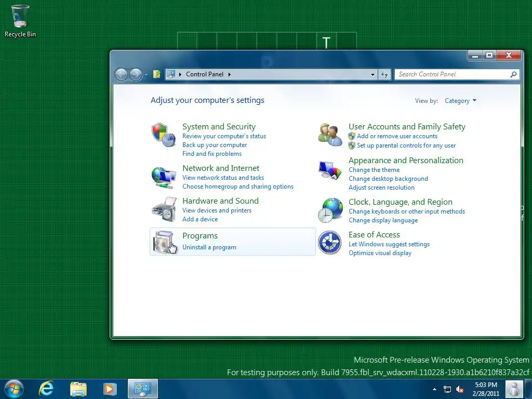Click the taskbar clock showing 5:03 PM
Image resolution: width=532 pixels, height=399 pixels.
point(486,389)
